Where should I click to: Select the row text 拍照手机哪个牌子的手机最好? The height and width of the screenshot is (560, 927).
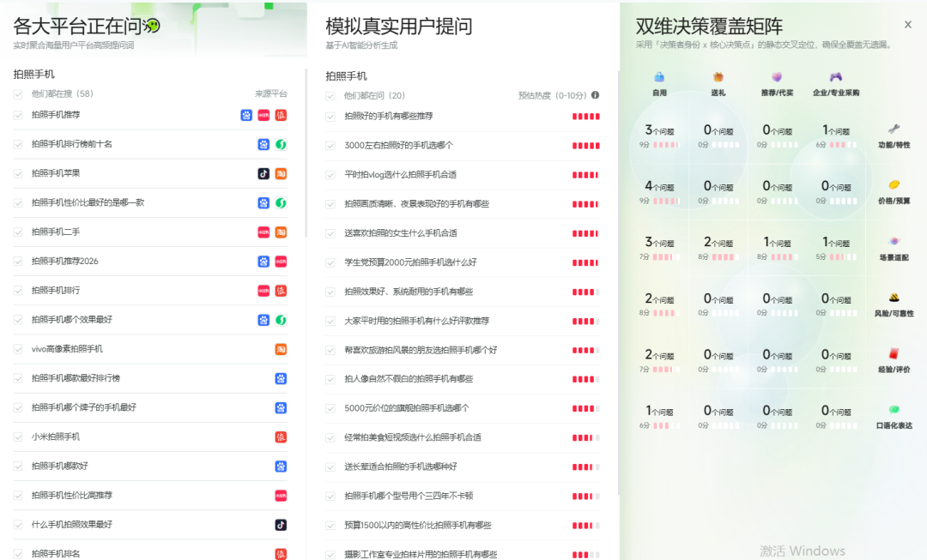[x=84, y=407]
